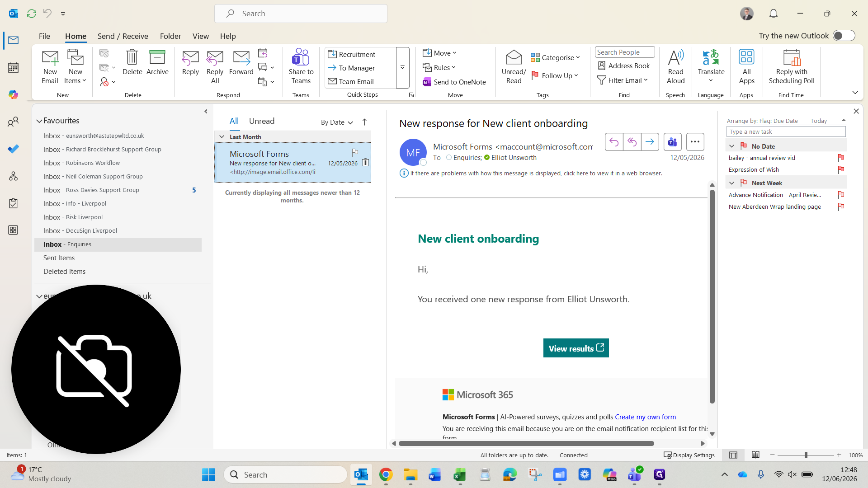The height and width of the screenshot is (488, 868).
Task: Open the Filter Email dropdown
Action: [623, 80]
